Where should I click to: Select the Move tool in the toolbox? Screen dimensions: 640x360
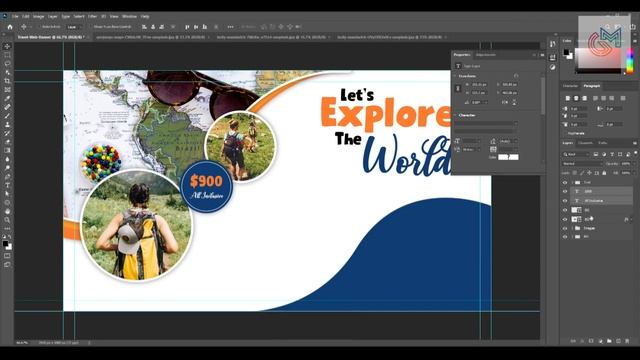click(x=7, y=46)
